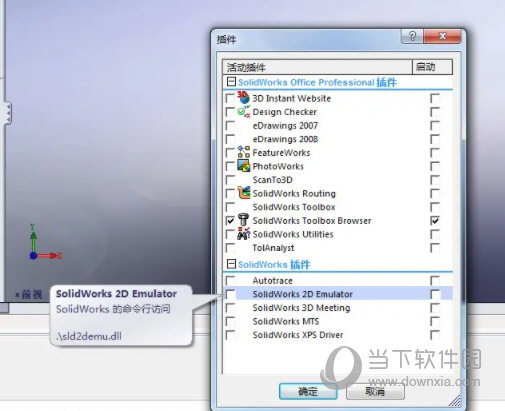This screenshot has width=505, height=411.
Task: Toggle SolidWorks Toolbox startup checkbox
Action: click(435, 207)
